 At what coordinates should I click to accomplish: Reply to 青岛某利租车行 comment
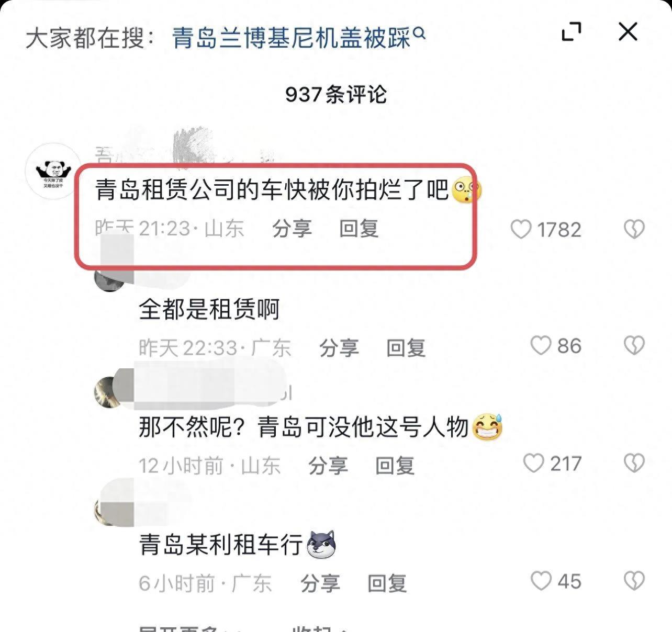click(387, 583)
